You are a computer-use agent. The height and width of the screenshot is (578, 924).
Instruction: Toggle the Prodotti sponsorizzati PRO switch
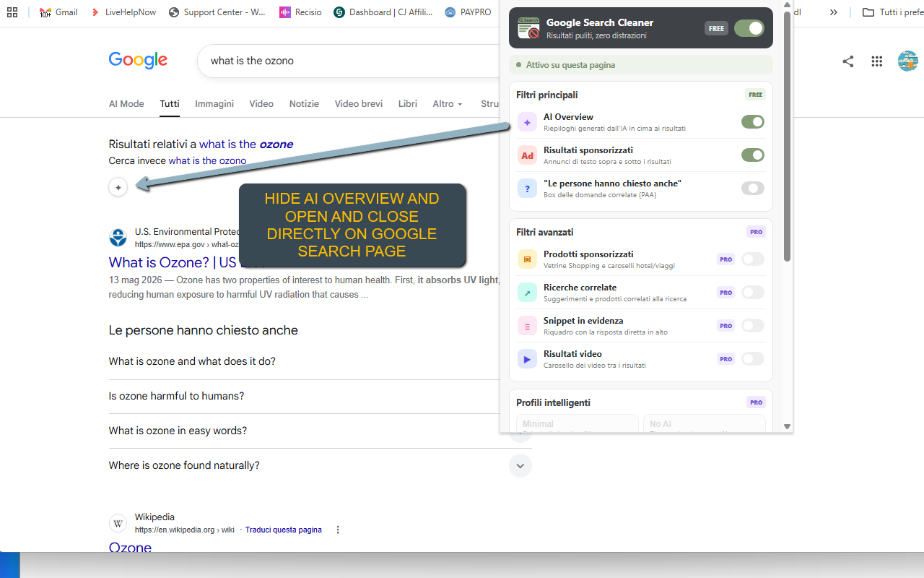pos(753,259)
